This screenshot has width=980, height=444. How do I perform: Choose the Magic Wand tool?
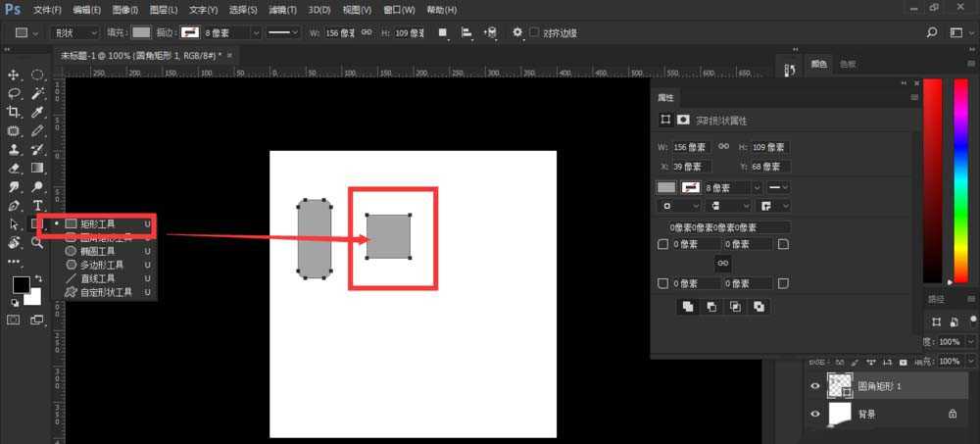37,94
